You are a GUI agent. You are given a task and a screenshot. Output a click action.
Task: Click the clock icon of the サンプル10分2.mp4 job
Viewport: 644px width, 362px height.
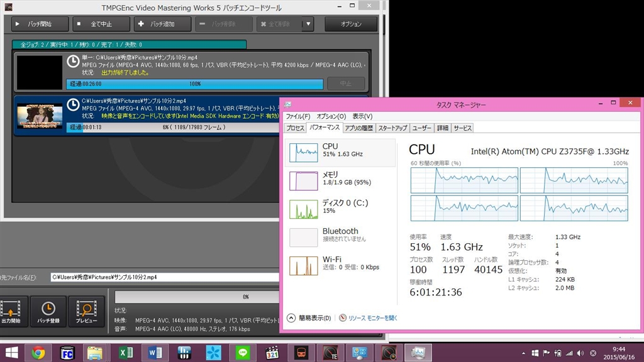(x=73, y=105)
